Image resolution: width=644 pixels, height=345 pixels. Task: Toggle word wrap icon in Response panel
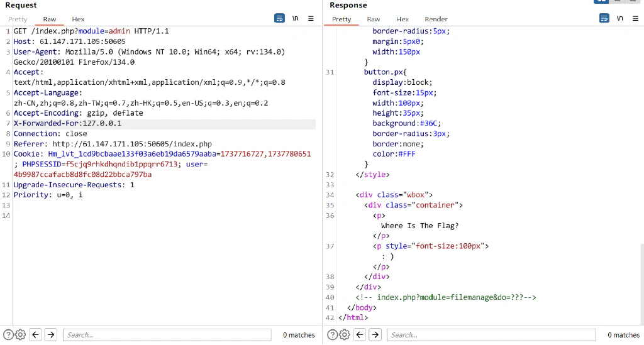pos(604,18)
